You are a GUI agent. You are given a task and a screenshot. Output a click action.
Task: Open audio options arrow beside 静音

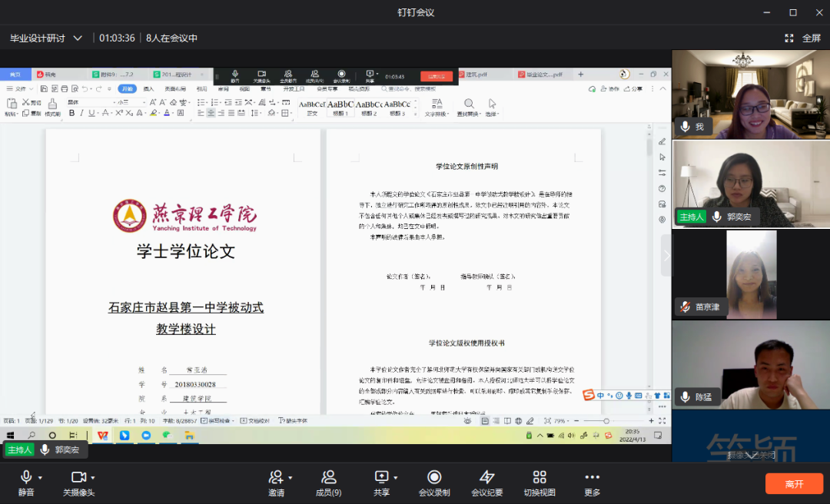pyautogui.click(x=41, y=478)
